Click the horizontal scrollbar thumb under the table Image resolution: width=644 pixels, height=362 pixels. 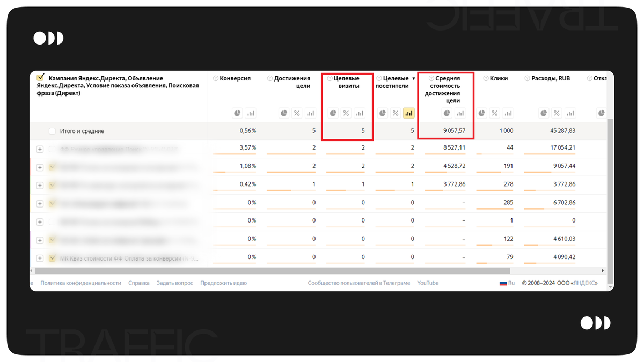coord(273,271)
